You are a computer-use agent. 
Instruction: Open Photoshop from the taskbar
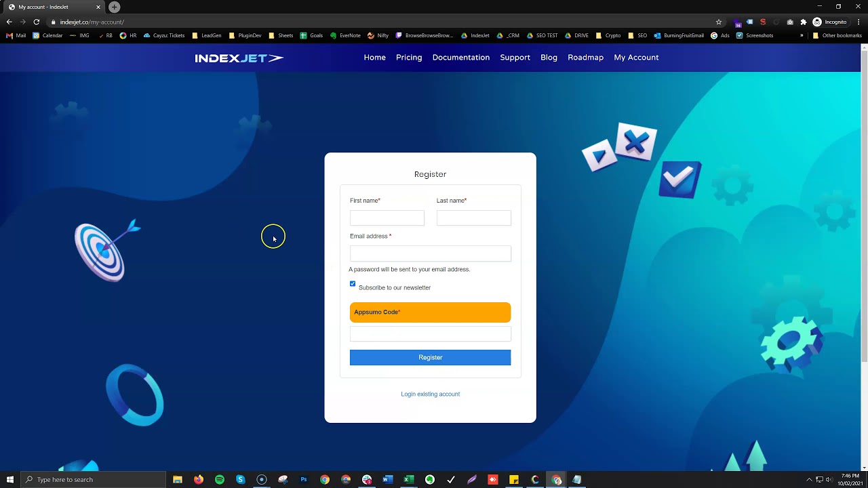pos(304,480)
